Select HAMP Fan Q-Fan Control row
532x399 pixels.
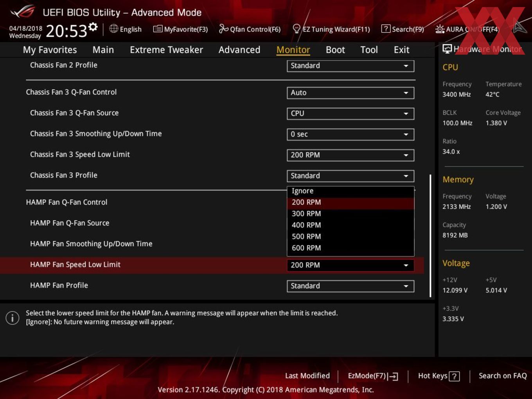[x=66, y=202]
